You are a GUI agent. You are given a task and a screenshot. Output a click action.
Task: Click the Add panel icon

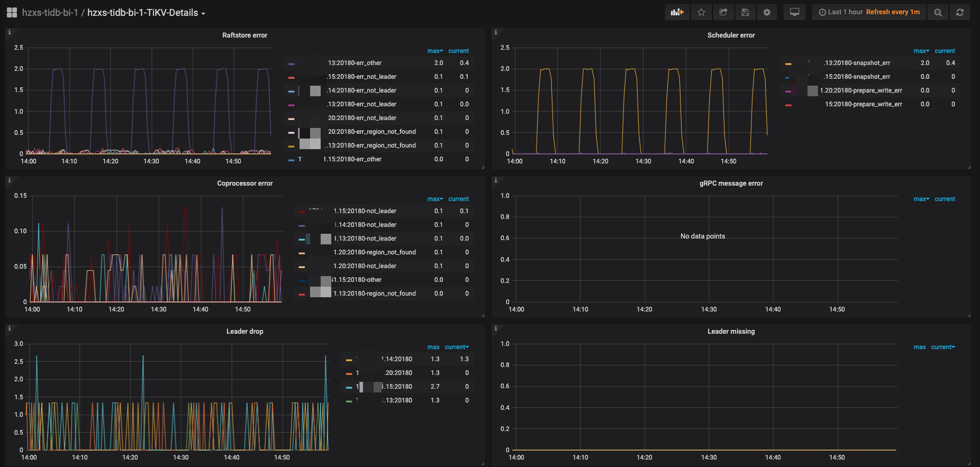point(677,12)
